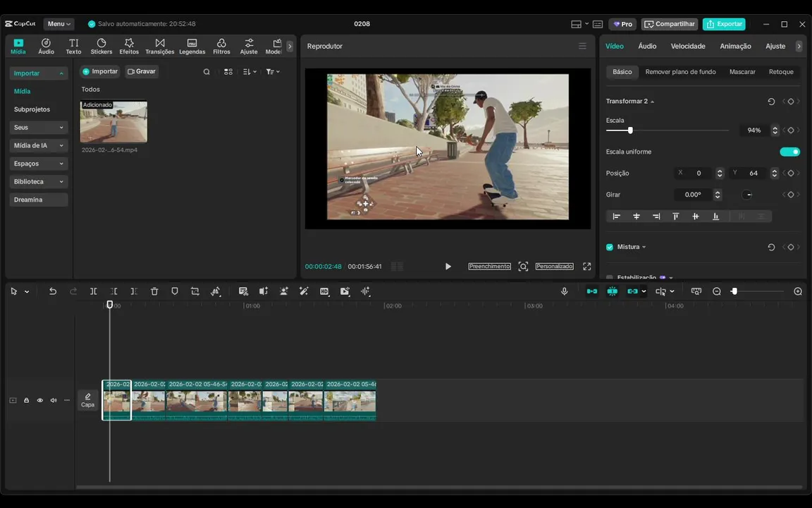Image resolution: width=812 pixels, height=508 pixels.
Task: Click the Crop/rotate clip tool icon
Action: 195,291
